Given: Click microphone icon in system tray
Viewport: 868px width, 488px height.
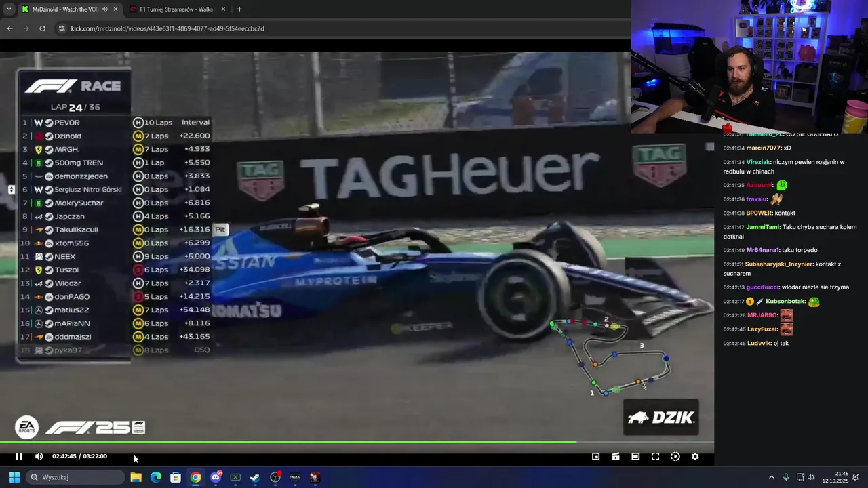Looking at the screenshot, I should 786,477.
